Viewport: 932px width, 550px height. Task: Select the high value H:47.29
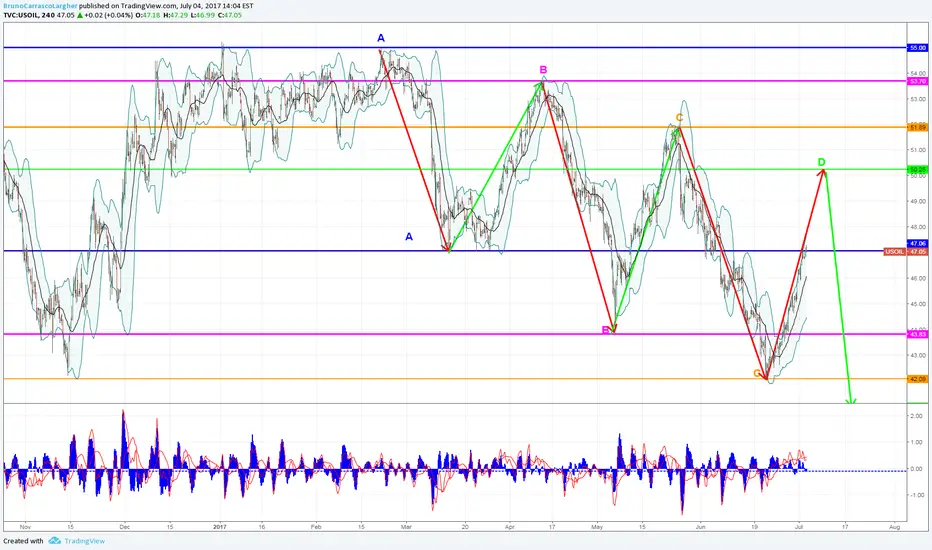click(175, 15)
